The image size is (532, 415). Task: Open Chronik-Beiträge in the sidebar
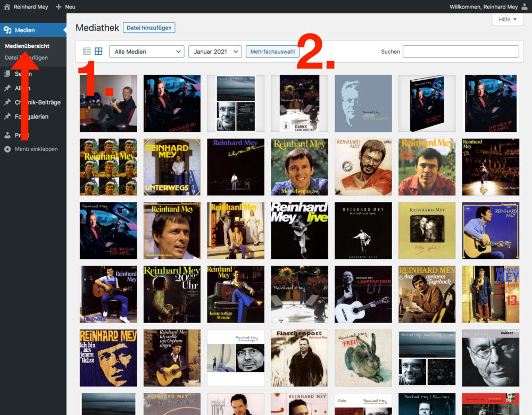[x=38, y=103]
